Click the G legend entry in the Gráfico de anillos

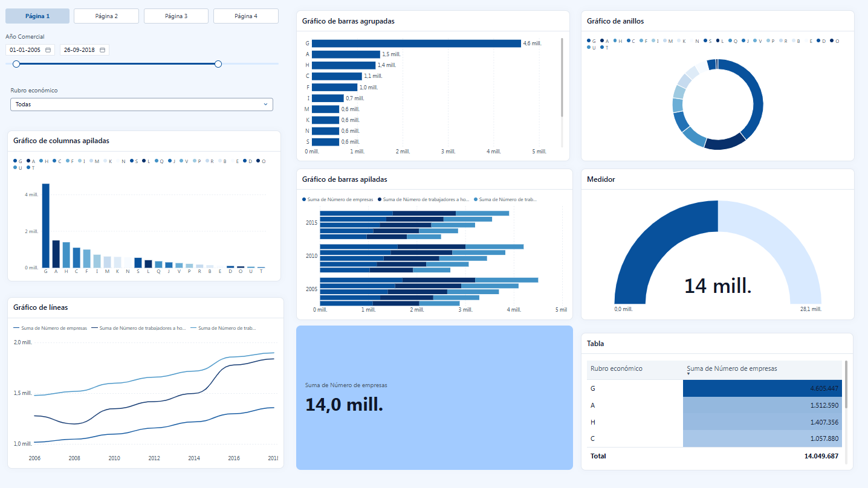pyautogui.click(x=592, y=41)
